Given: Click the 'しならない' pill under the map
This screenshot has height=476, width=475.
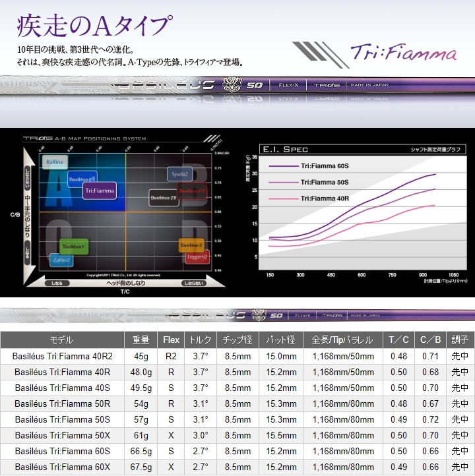Looking at the screenshot, I should click(x=194, y=283).
